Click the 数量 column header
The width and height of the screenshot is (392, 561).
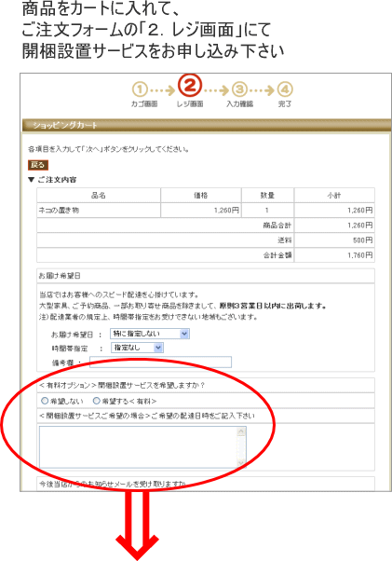(x=267, y=195)
